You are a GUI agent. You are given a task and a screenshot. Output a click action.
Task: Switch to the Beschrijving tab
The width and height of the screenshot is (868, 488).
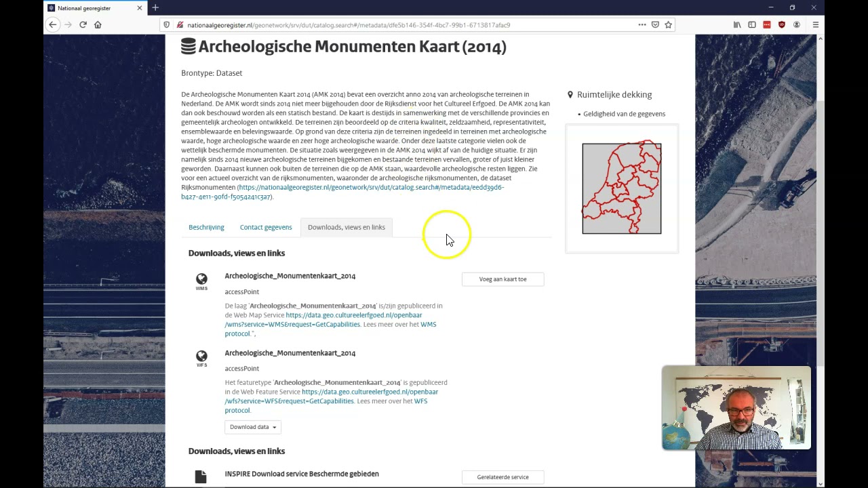[206, 227]
